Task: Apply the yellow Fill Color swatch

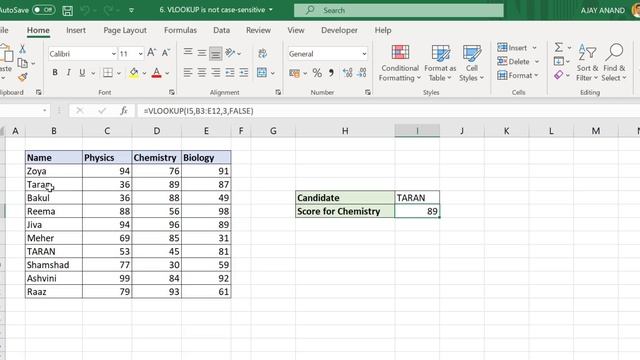Action: pyautogui.click(x=133, y=73)
